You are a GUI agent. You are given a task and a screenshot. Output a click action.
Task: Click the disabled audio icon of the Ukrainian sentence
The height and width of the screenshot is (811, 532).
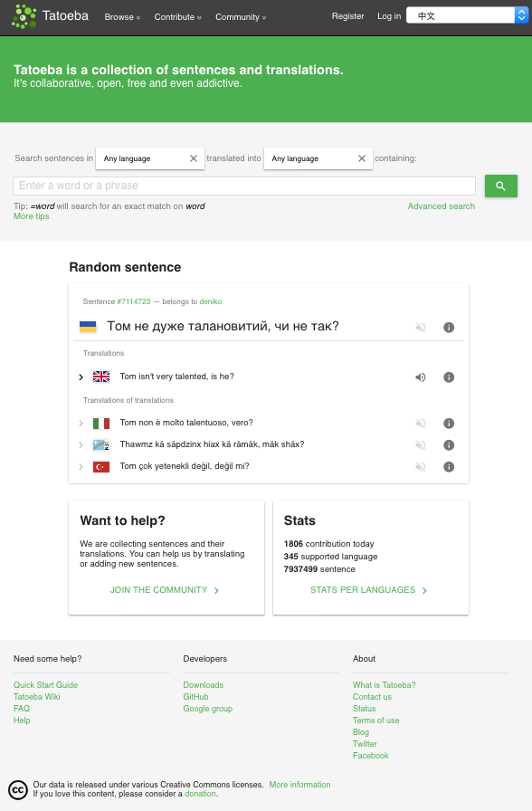(x=421, y=328)
